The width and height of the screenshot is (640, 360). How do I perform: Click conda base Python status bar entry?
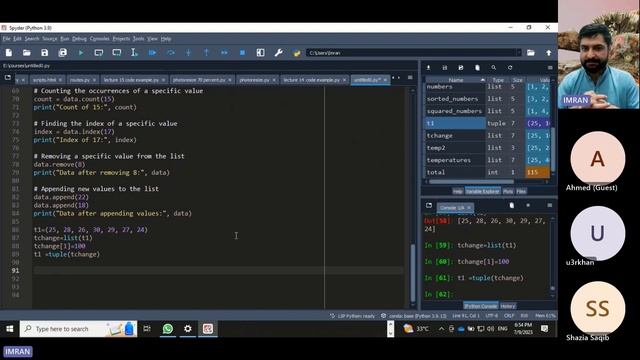(414, 316)
